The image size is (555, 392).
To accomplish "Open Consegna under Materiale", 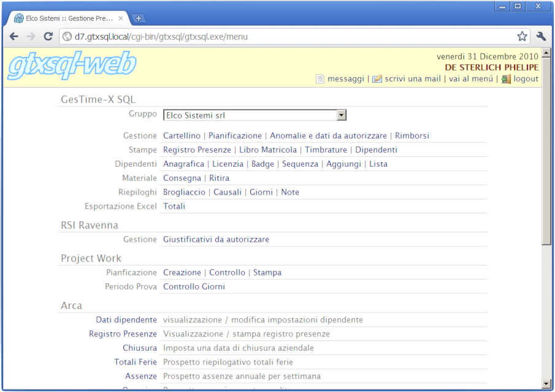I will click(182, 178).
